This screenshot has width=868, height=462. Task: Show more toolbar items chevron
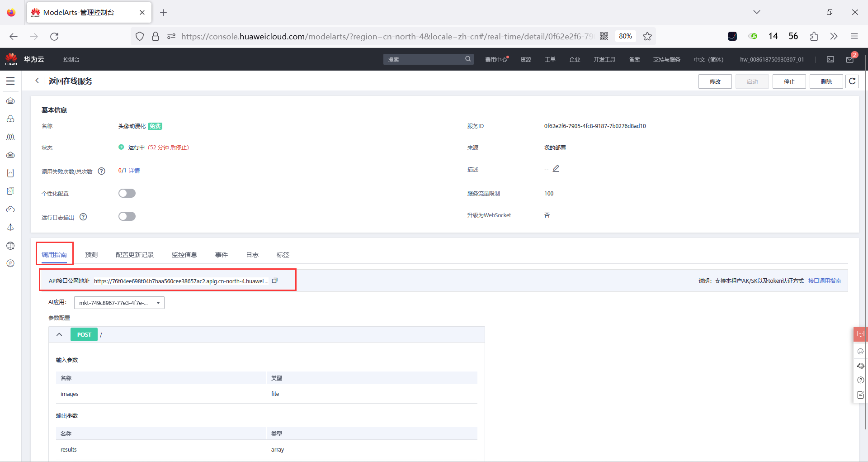(x=834, y=36)
